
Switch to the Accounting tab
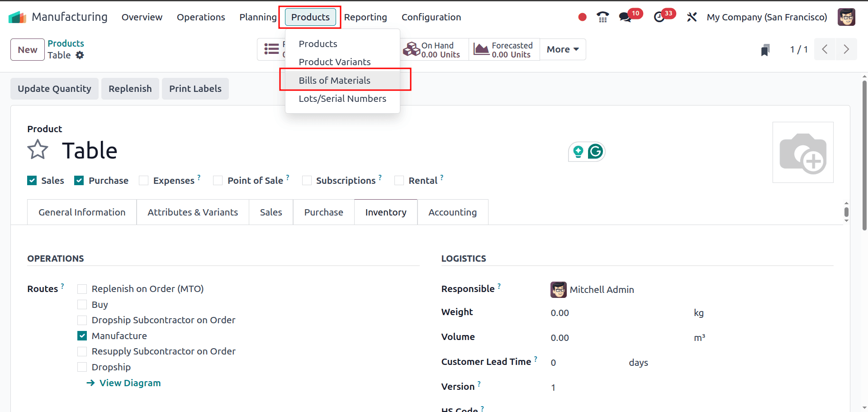pyautogui.click(x=452, y=212)
